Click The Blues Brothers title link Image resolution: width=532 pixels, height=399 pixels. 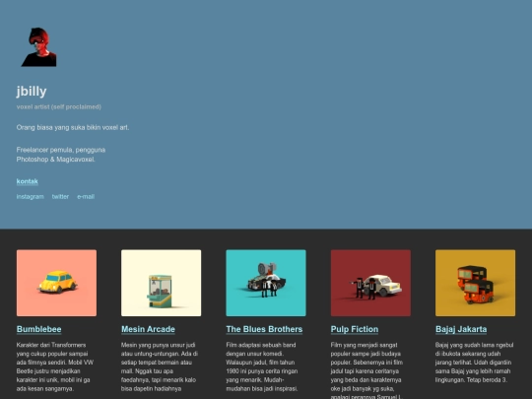coord(264,329)
